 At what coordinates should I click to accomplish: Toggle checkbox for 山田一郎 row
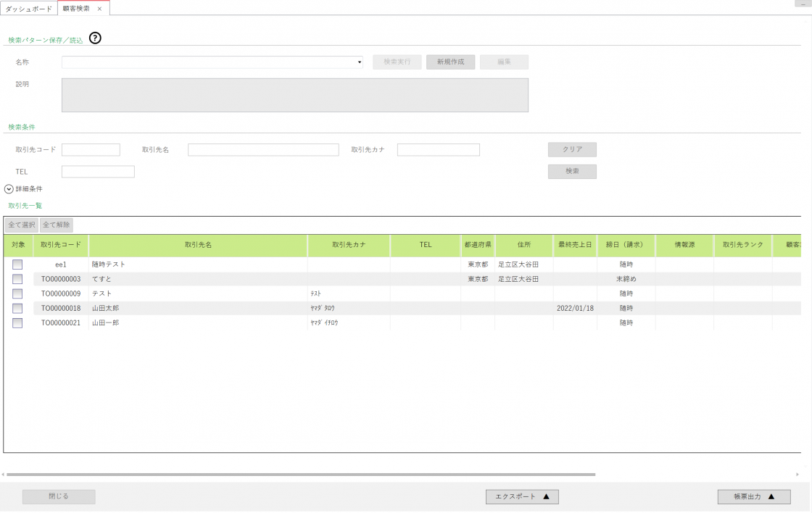(x=17, y=323)
